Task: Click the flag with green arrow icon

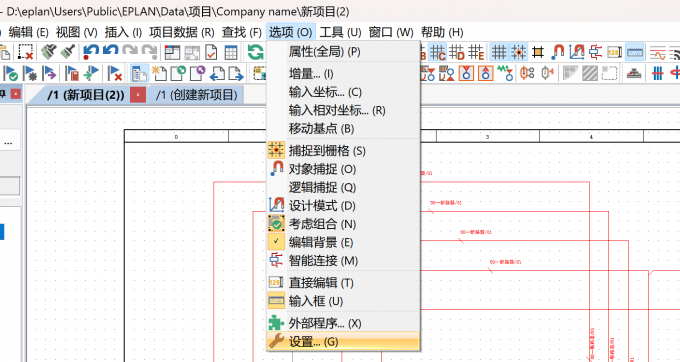Action: click(x=92, y=73)
